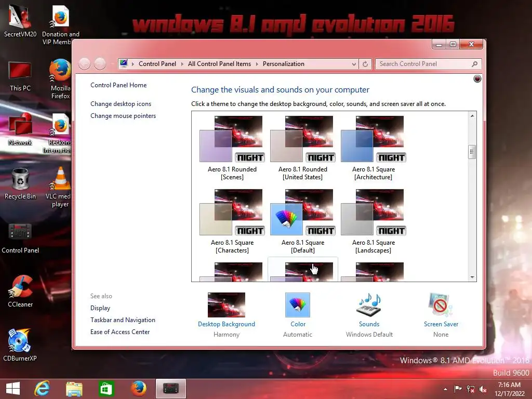This screenshot has height=399, width=532.
Task: Open File Explorer from the taskbar
Action: (74, 389)
